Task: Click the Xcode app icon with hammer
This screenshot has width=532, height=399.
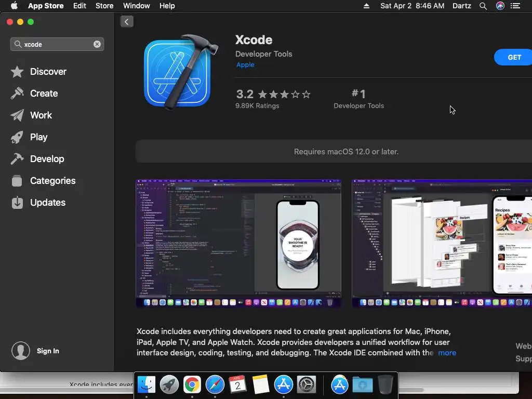Action: [x=181, y=72]
